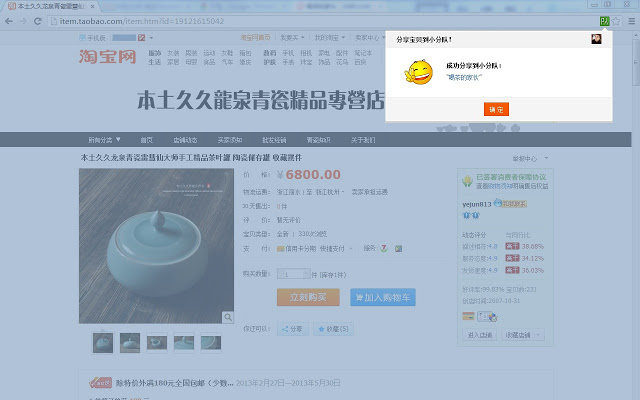640x400 pixels.
Task: Close the current Taobao browser tab
Action: 93,6
